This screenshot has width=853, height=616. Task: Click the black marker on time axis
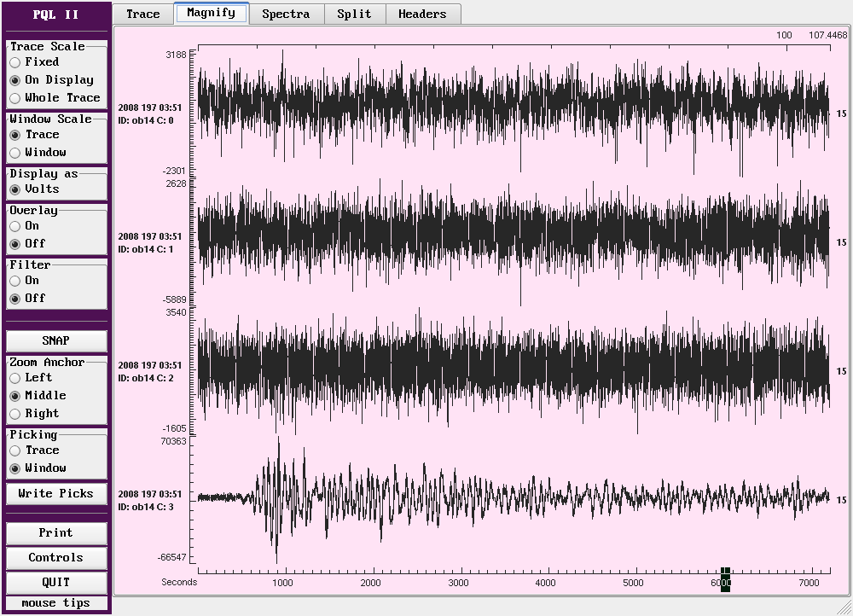(x=726, y=579)
